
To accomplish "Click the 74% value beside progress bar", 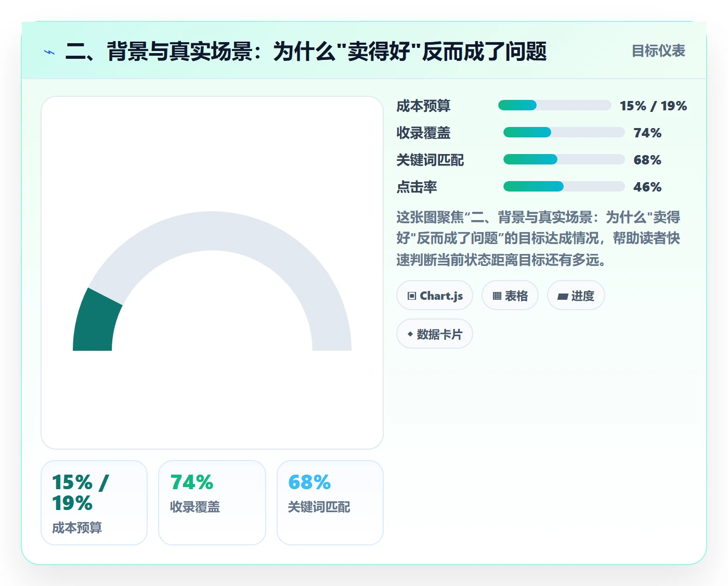I will tap(647, 133).
